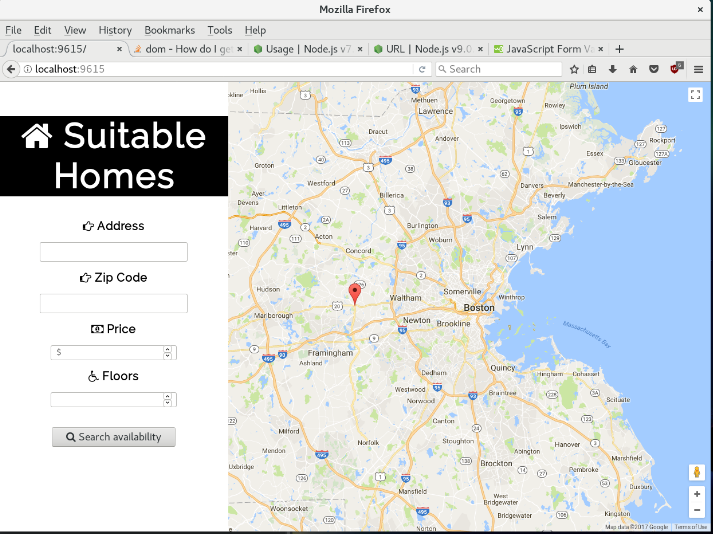
Task: Focus the Address input field
Action: pyautogui.click(x=114, y=252)
